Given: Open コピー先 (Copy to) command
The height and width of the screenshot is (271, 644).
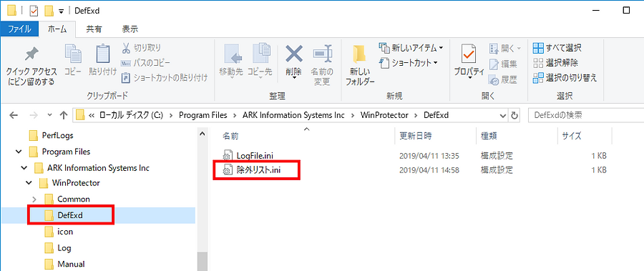Looking at the screenshot, I should point(260,61).
